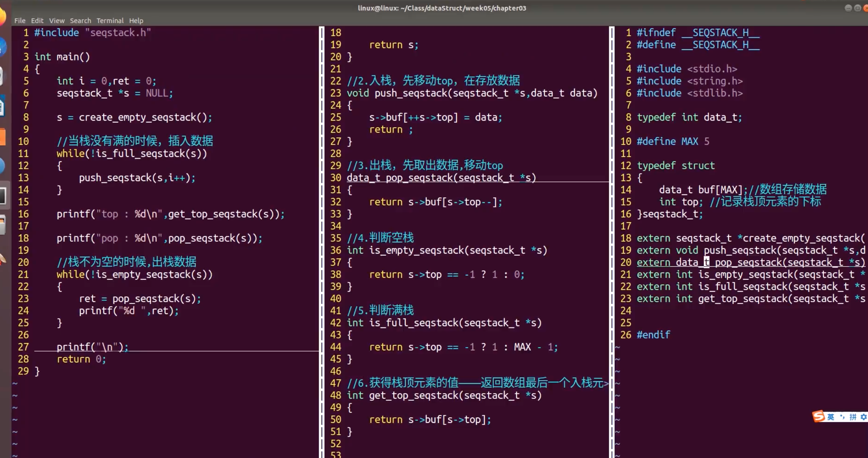Click the Sogou input method logo

point(818,416)
